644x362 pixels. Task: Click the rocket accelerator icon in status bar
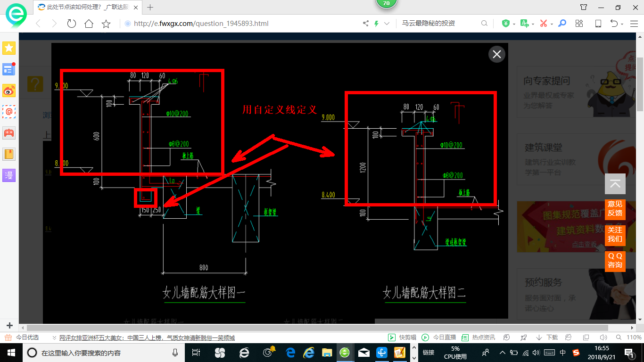(x=523, y=337)
